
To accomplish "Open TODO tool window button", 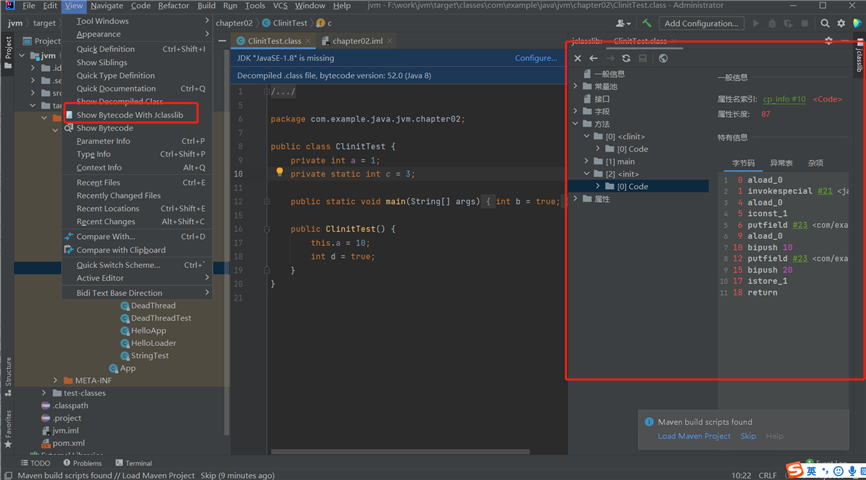I will click(35, 463).
